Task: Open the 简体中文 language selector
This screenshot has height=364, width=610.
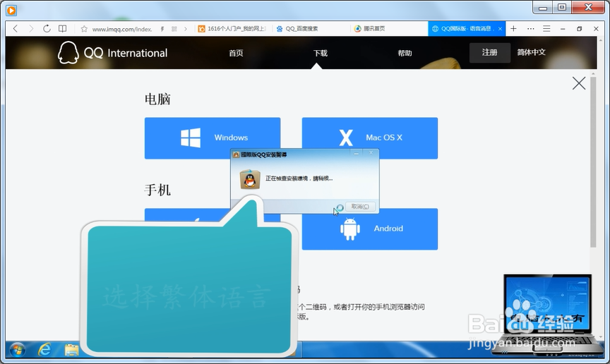Action: 532,52
